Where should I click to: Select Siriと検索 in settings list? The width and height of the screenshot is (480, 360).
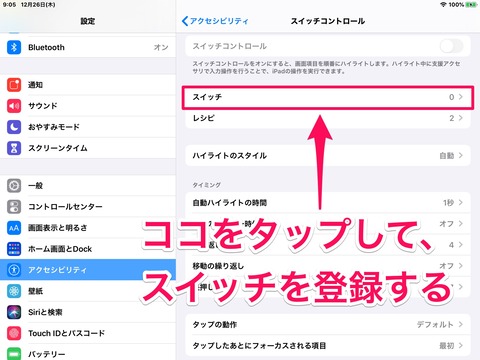(x=88, y=312)
